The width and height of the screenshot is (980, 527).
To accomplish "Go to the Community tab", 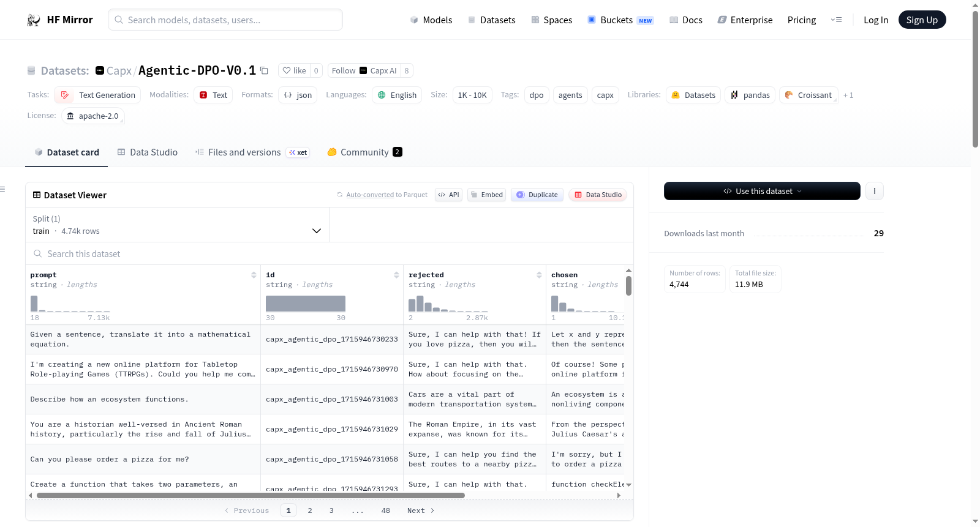I will (x=364, y=152).
